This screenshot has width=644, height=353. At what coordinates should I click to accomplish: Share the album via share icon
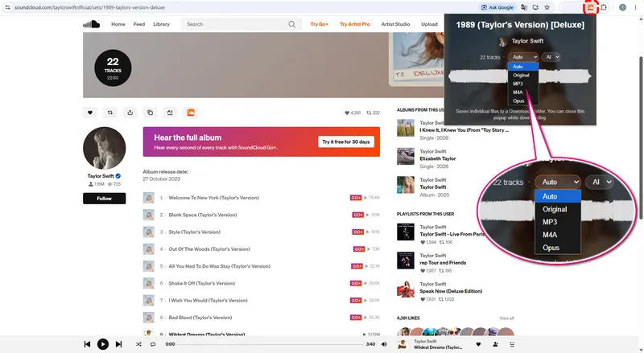tap(130, 113)
